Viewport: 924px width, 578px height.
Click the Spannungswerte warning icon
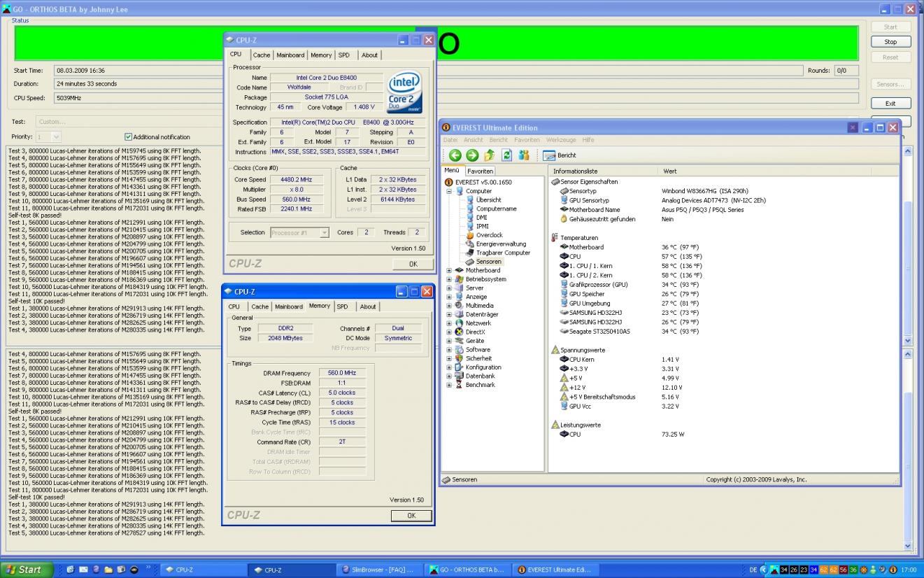point(555,350)
